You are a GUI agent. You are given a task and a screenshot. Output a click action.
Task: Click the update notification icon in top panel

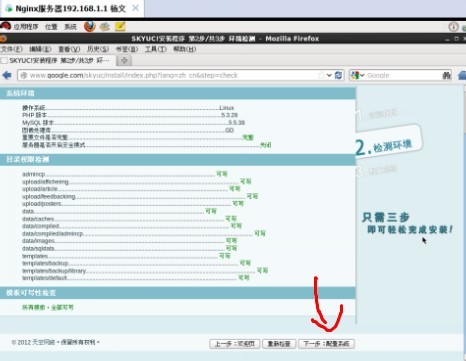[x=453, y=27]
